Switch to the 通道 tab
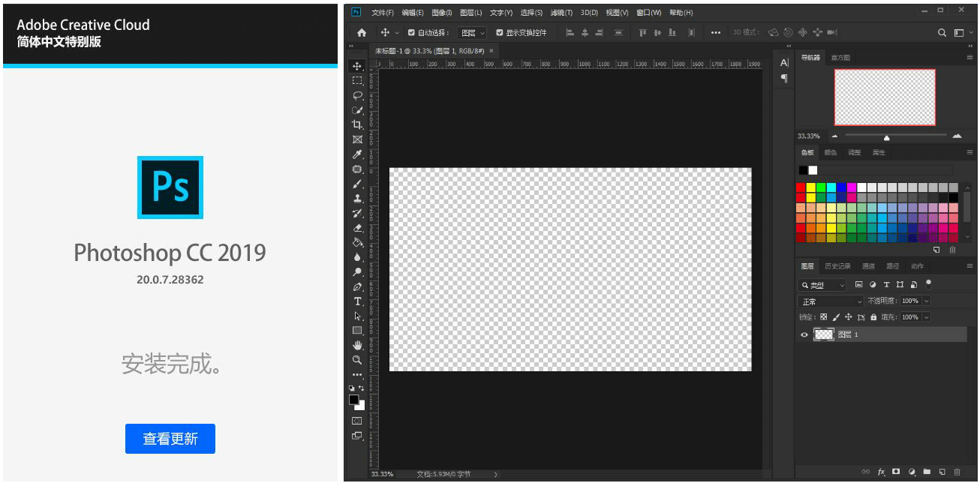Screen dimensions: 980x483 pos(868,266)
